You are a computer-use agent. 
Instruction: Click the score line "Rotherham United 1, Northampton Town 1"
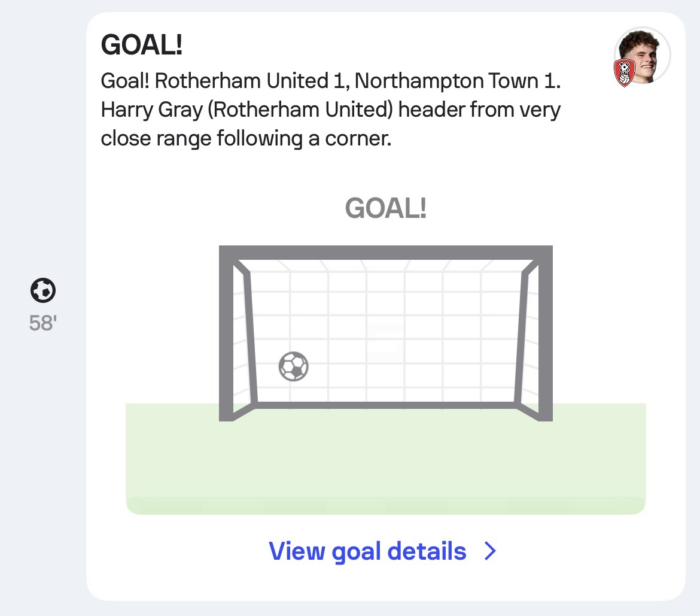tap(358, 81)
